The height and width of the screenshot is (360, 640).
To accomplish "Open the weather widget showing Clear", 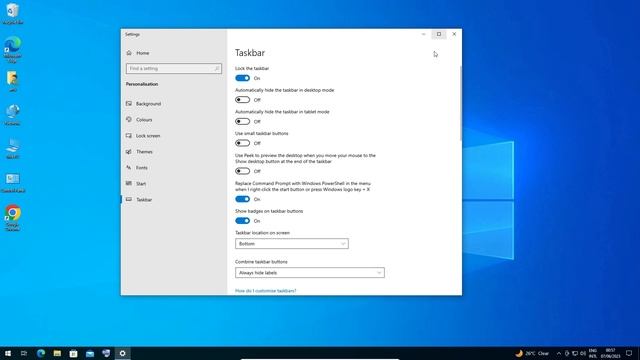I will pos(532,353).
